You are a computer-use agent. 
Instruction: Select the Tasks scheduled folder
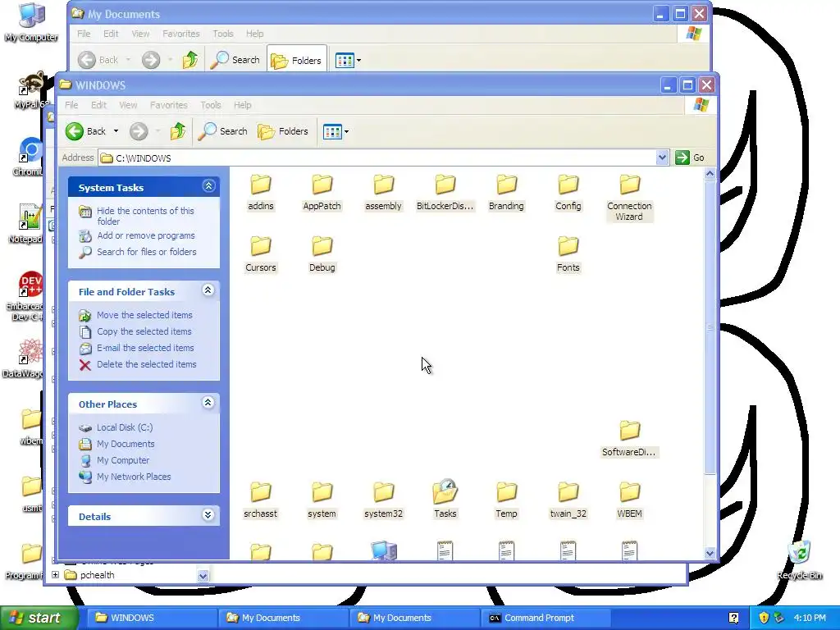[x=445, y=500]
